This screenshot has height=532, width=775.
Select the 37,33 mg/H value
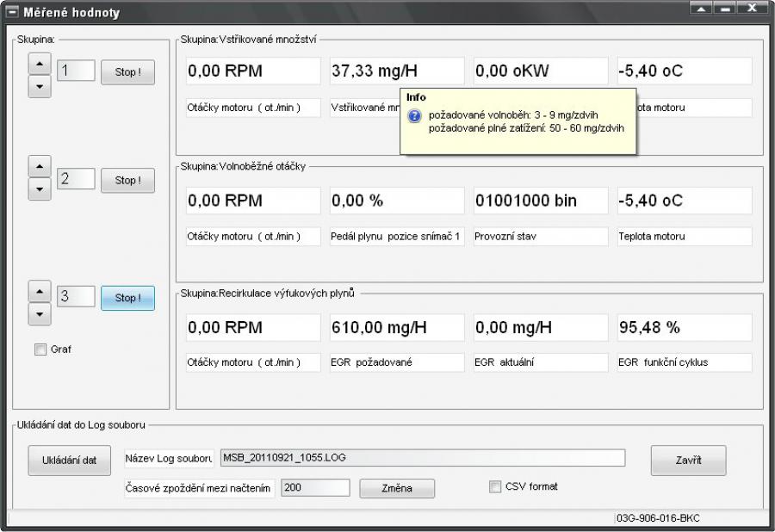click(x=397, y=71)
